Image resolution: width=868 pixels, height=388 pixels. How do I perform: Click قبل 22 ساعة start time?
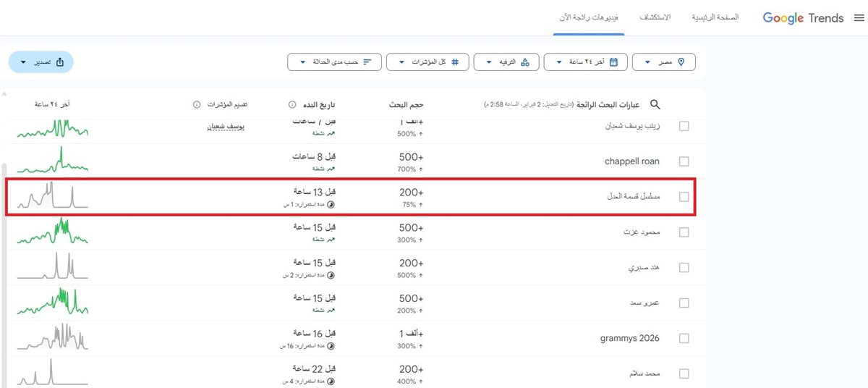point(315,369)
